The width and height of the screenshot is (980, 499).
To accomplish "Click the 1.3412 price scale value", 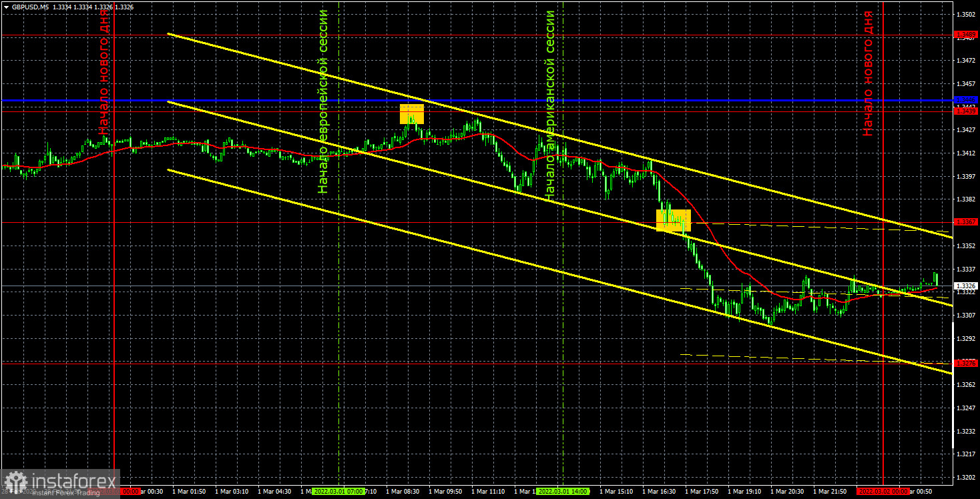I will 966,153.
